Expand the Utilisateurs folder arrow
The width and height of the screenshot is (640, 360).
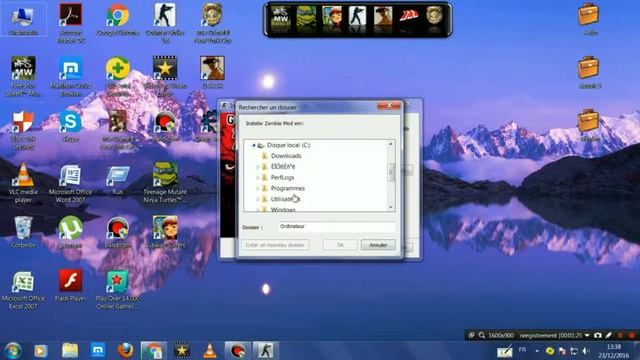tap(258, 199)
